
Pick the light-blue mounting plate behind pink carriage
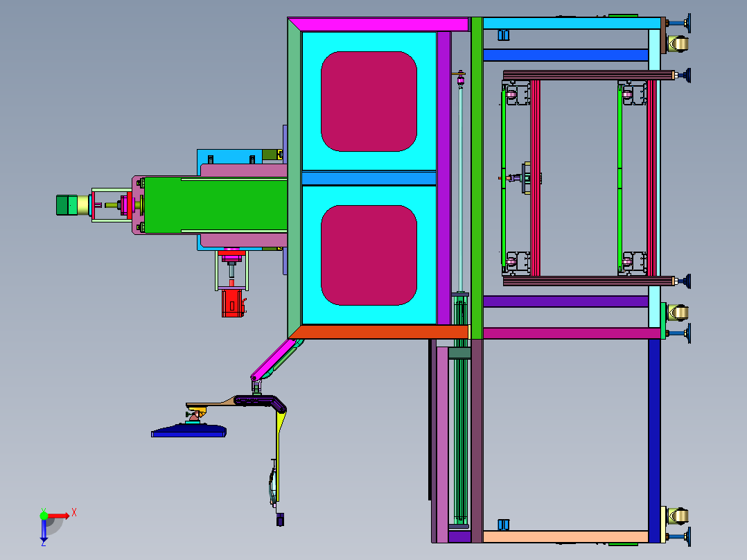(229, 157)
